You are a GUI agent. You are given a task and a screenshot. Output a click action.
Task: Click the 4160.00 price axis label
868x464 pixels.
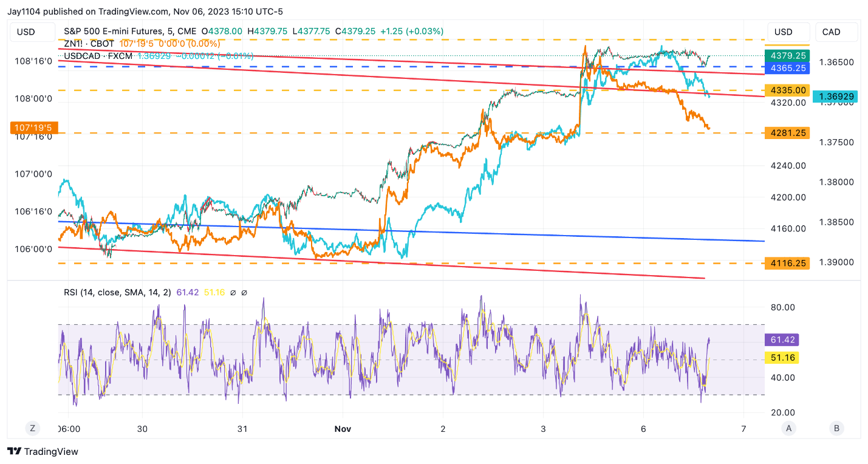tap(788, 229)
